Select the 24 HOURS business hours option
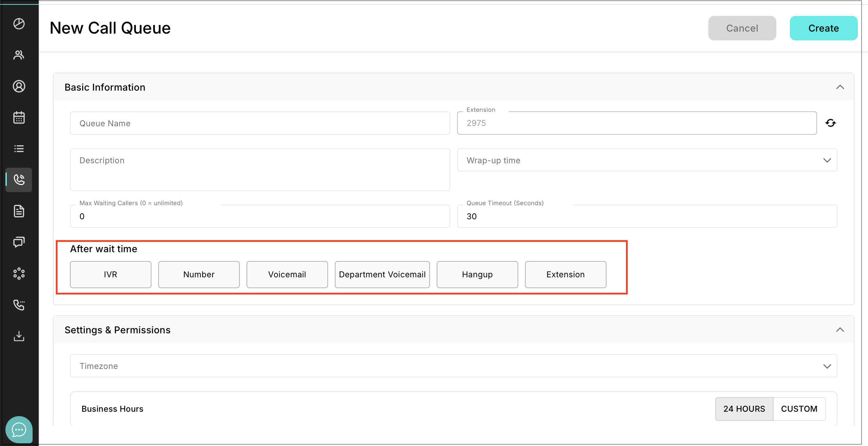Screen dimensions: 868x446 744,409
